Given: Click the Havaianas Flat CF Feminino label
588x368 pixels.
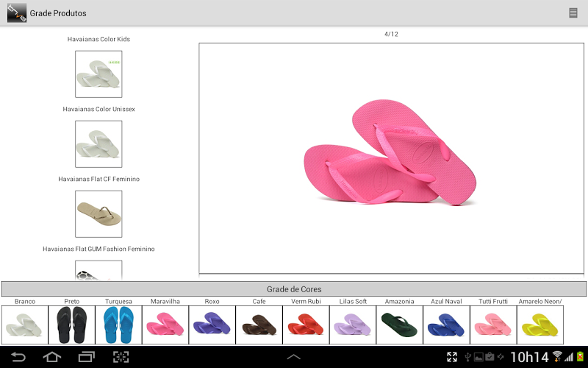Looking at the screenshot, I should 98,179.
